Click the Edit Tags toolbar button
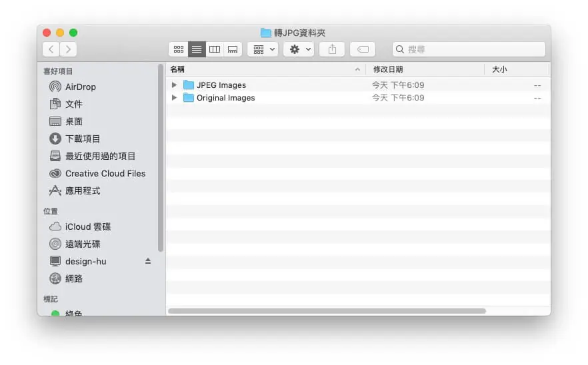 point(363,49)
